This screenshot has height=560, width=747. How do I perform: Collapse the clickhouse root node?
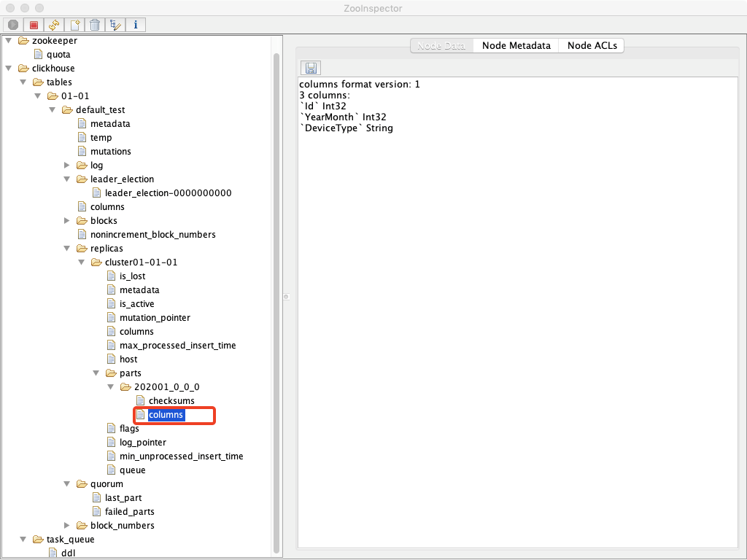9,68
